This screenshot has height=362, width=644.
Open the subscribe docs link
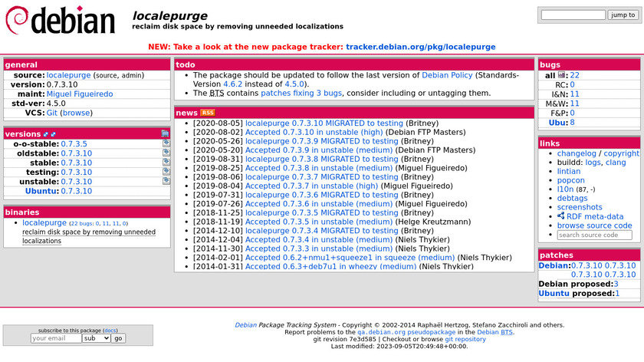(110, 331)
